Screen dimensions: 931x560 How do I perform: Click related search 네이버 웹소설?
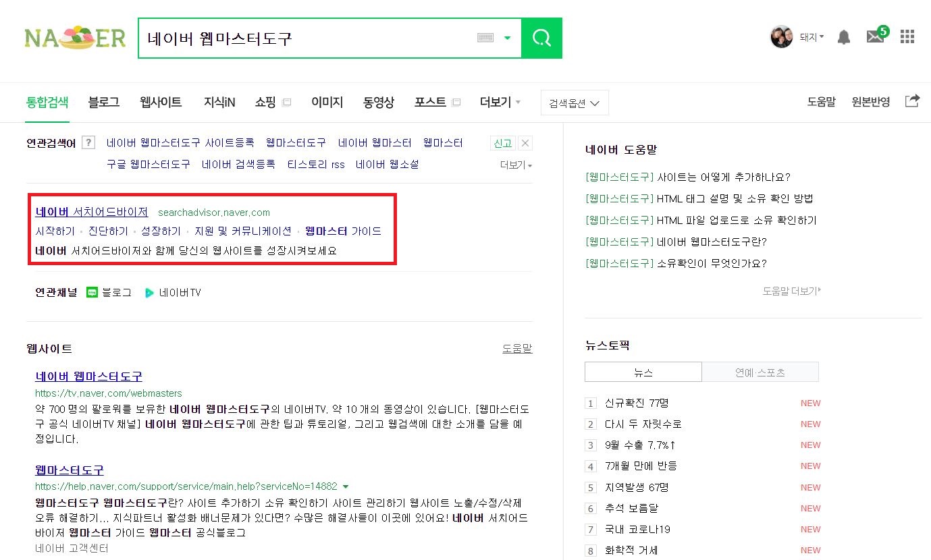click(x=388, y=164)
